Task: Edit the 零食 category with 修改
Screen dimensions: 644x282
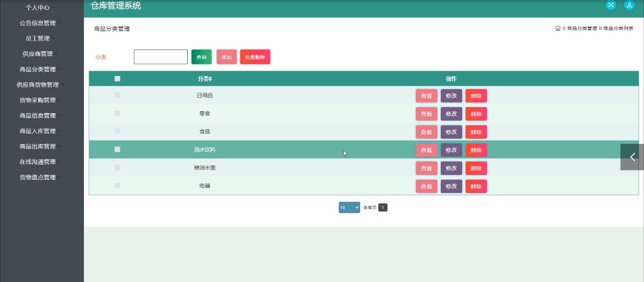Action: (452, 114)
